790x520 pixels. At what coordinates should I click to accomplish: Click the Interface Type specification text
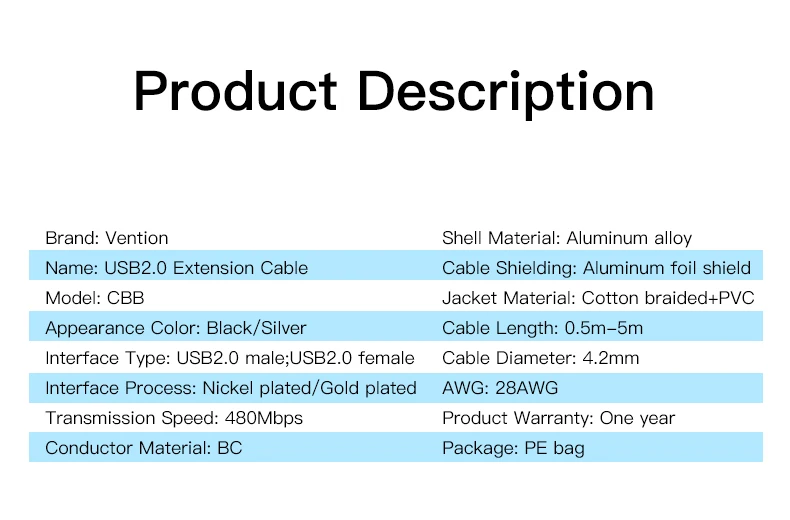click(x=230, y=358)
